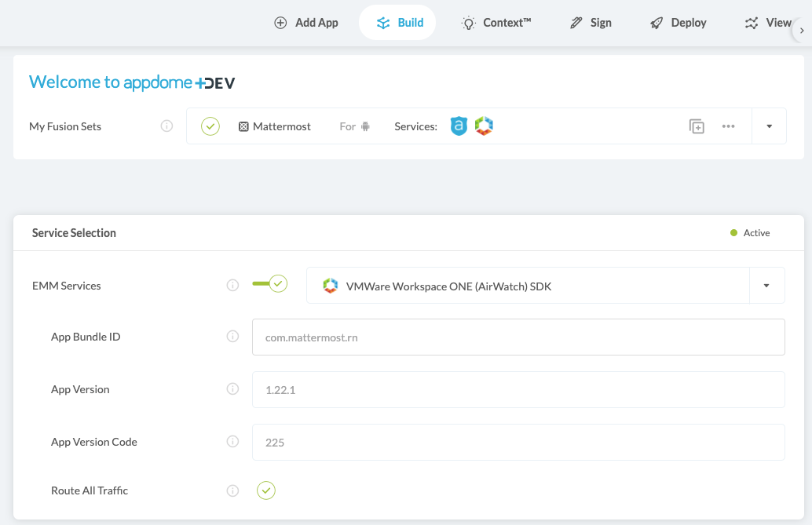This screenshot has width=812, height=525.
Task: Click info icon beside App Version Code
Action: (232, 442)
